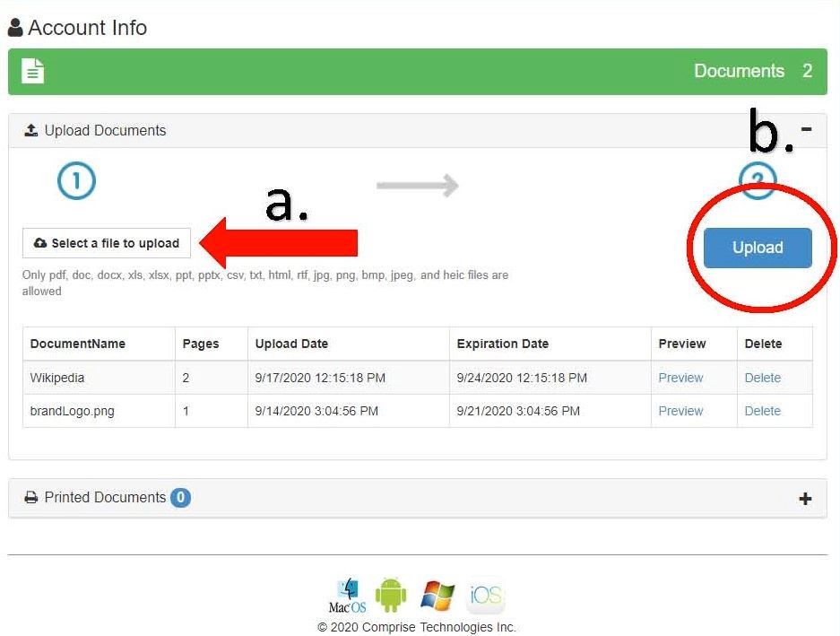This screenshot has height=636, width=840.
Task: Preview the brandLogo.png document
Action: [680, 411]
